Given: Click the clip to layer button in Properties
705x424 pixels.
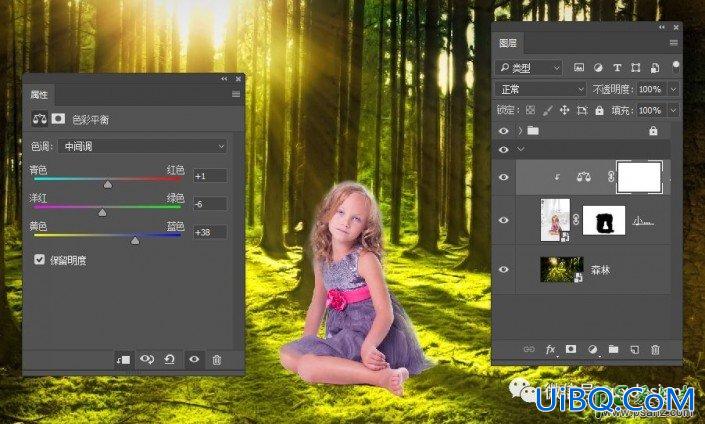Looking at the screenshot, I should [x=123, y=360].
